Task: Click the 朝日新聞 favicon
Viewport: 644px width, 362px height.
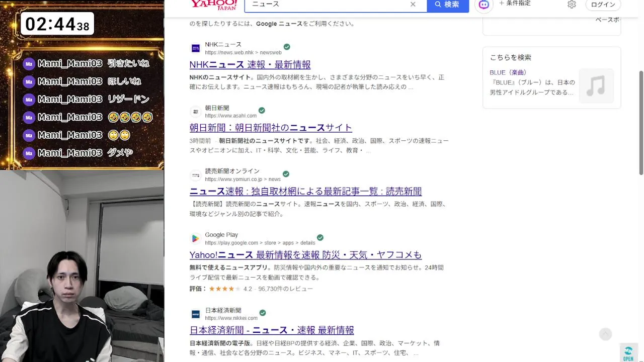Action: (x=196, y=112)
